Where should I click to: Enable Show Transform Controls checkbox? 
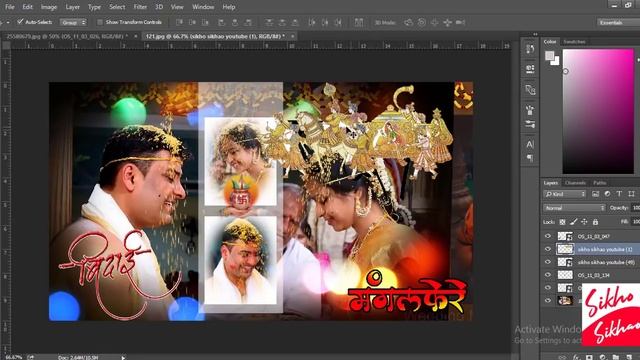pos(100,22)
